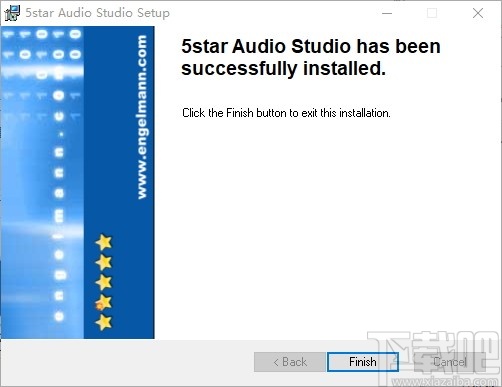Click the Cancel button

click(x=450, y=362)
